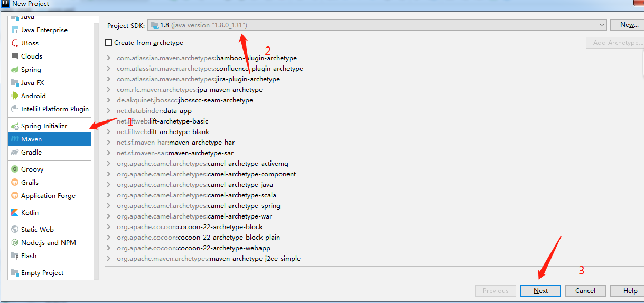644x303 pixels.
Task: Expand jbosscc-seam-archetype entry
Action: click(109, 100)
